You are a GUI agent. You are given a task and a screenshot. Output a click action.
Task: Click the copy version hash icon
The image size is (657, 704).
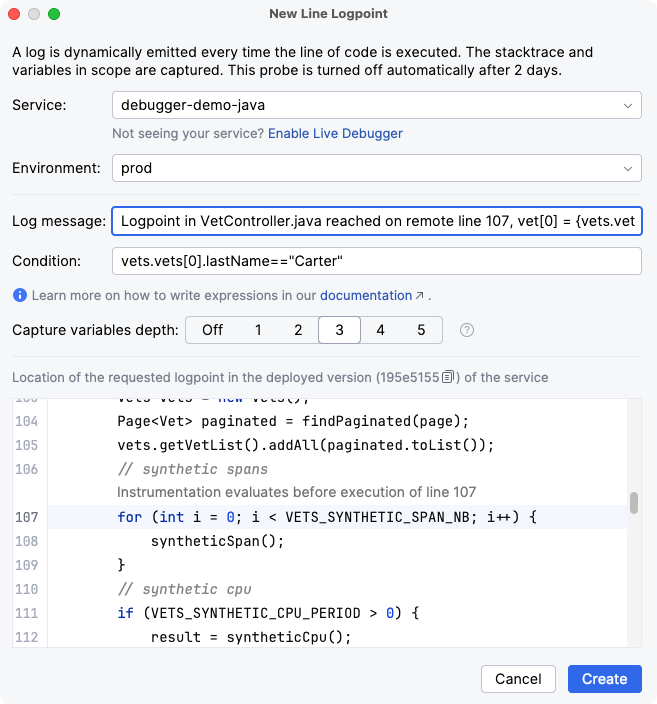(x=449, y=377)
